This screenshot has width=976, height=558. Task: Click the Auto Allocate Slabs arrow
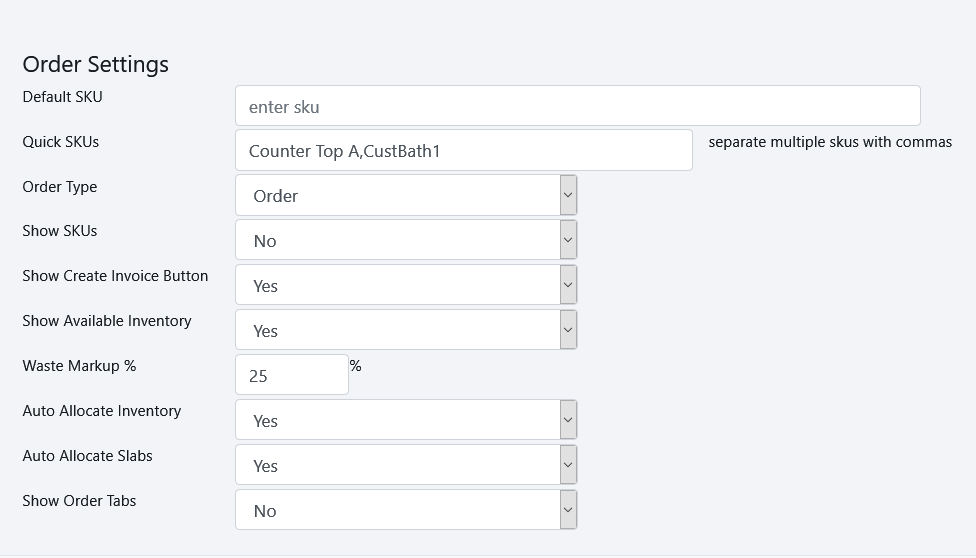(x=568, y=466)
